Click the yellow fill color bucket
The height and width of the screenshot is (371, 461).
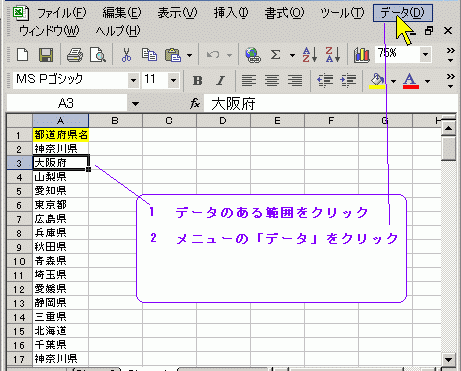point(378,80)
